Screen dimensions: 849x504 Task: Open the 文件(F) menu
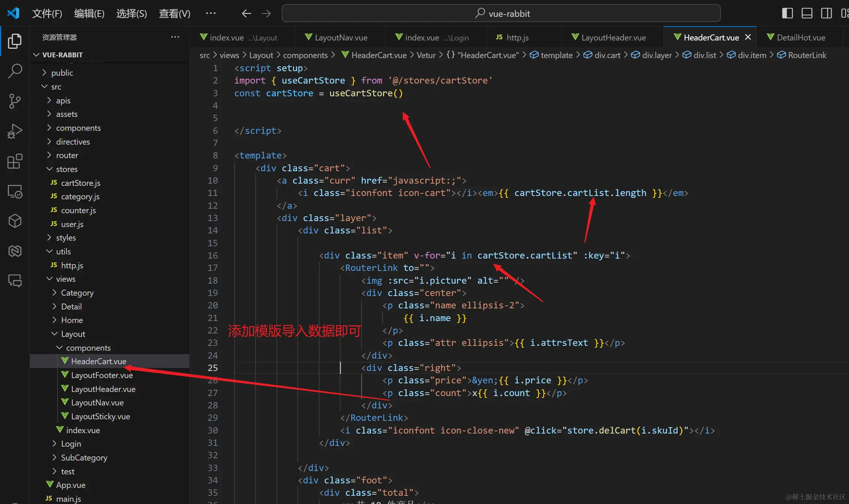pos(47,14)
